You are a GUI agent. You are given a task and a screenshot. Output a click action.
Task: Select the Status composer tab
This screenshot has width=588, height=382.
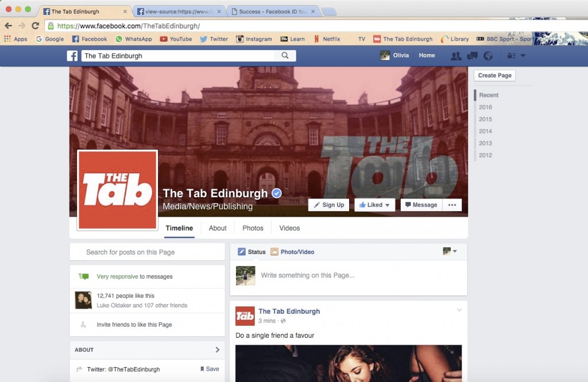[x=252, y=252]
